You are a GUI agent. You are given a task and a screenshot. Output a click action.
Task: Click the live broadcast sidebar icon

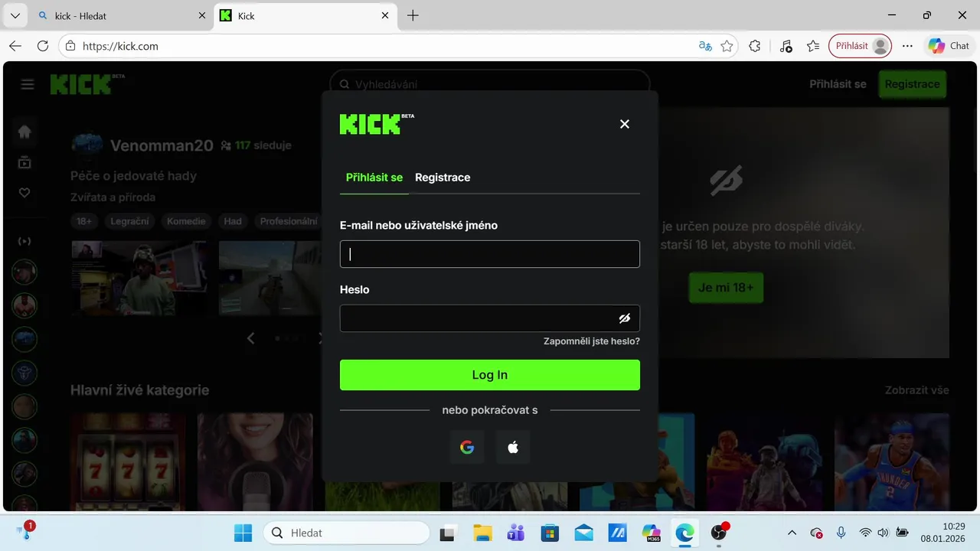24,241
